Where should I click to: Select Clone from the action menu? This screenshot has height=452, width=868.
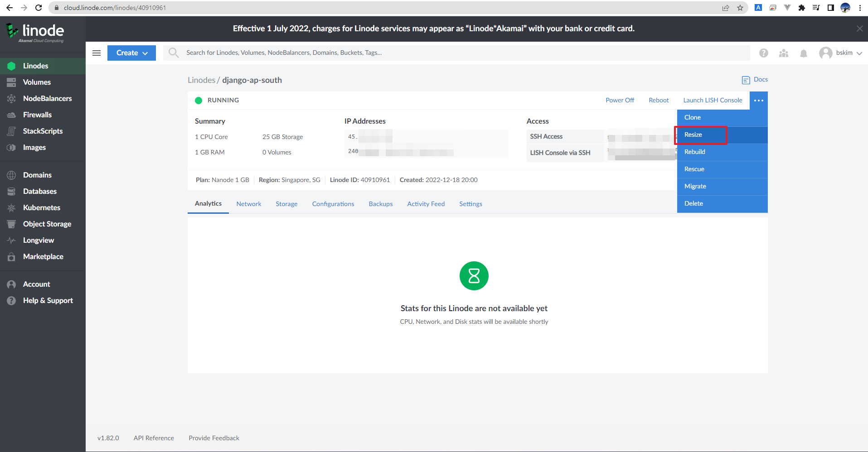tap(723, 118)
